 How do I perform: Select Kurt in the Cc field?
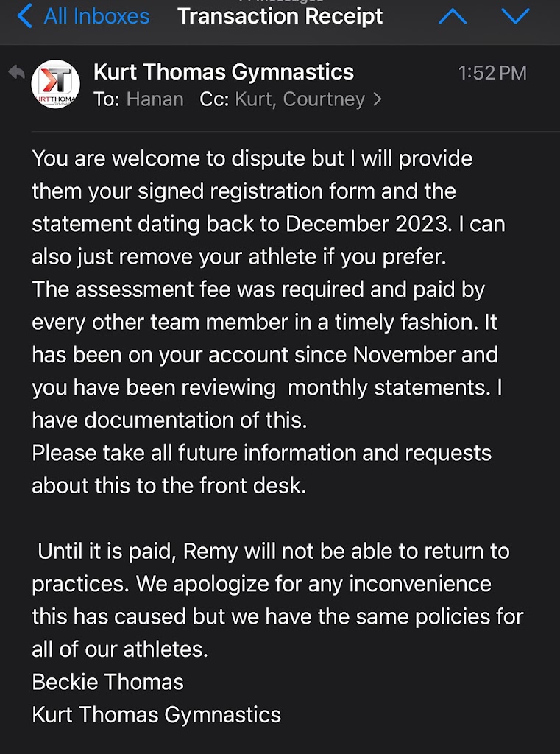[x=253, y=99]
